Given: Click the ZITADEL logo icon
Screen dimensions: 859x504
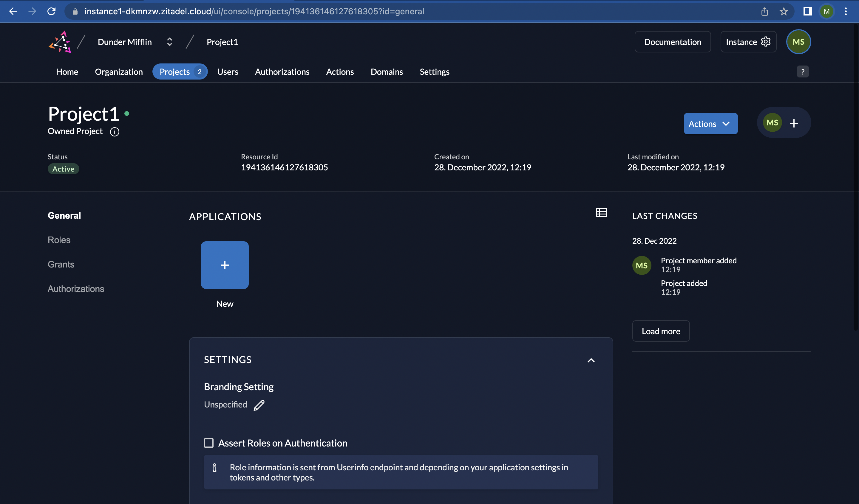Looking at the screenshot, I should point(60,42).
